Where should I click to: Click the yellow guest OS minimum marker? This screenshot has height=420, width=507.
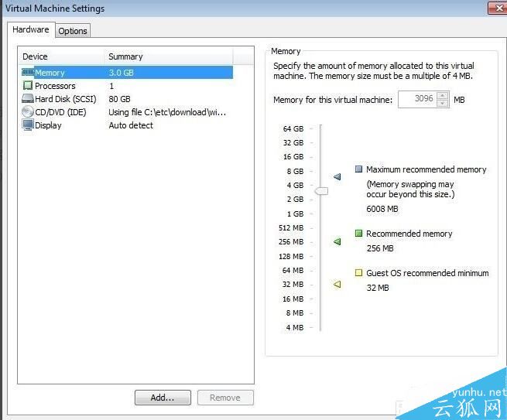(x=337, y=285)
